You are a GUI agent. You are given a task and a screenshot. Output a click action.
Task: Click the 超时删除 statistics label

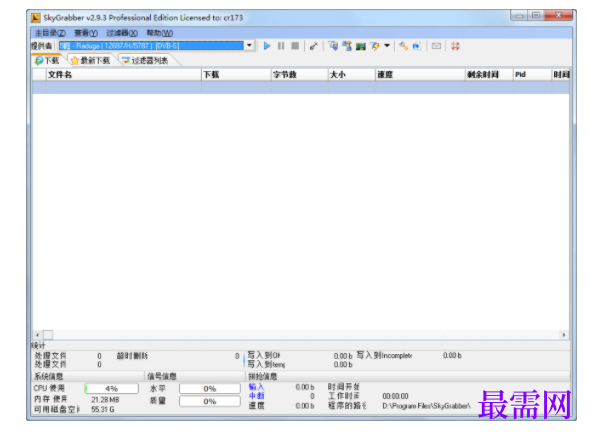click(132, 356)
